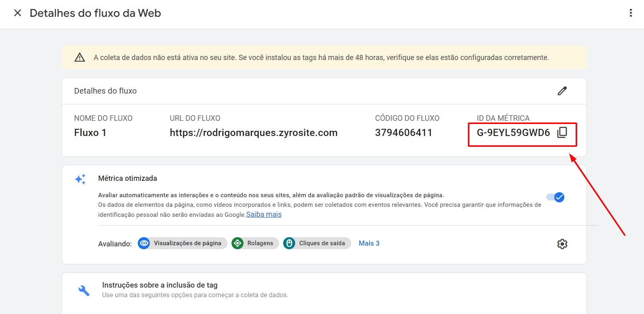644x314 pixels.
Task: Click the pencil edit stream details icon
Action: tap(562, 91)
